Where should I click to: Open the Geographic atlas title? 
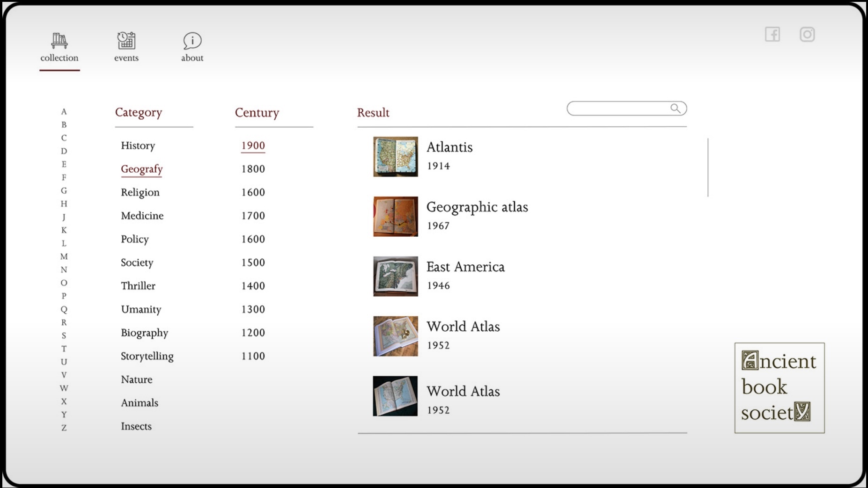pos(477,207)
